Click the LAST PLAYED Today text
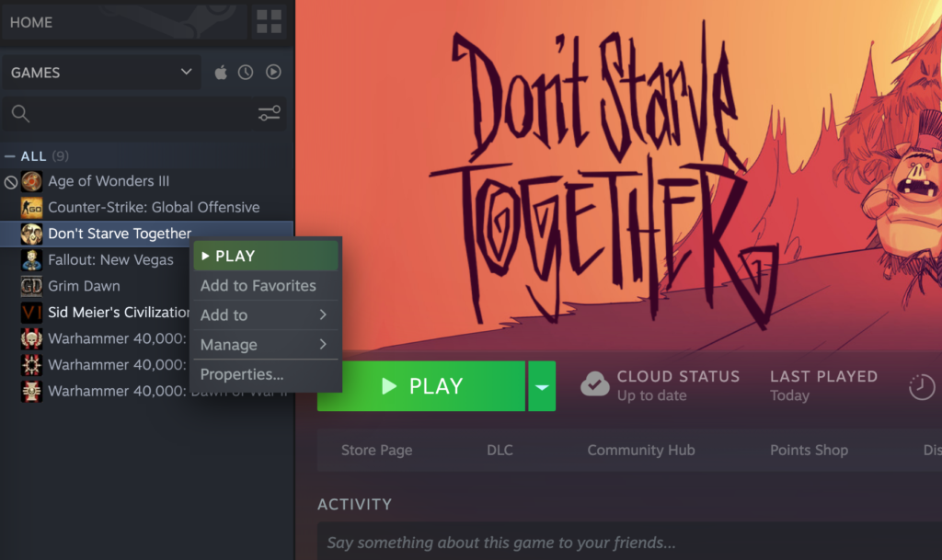Viewport: 942px width, 560px height. tap(823, 386)
